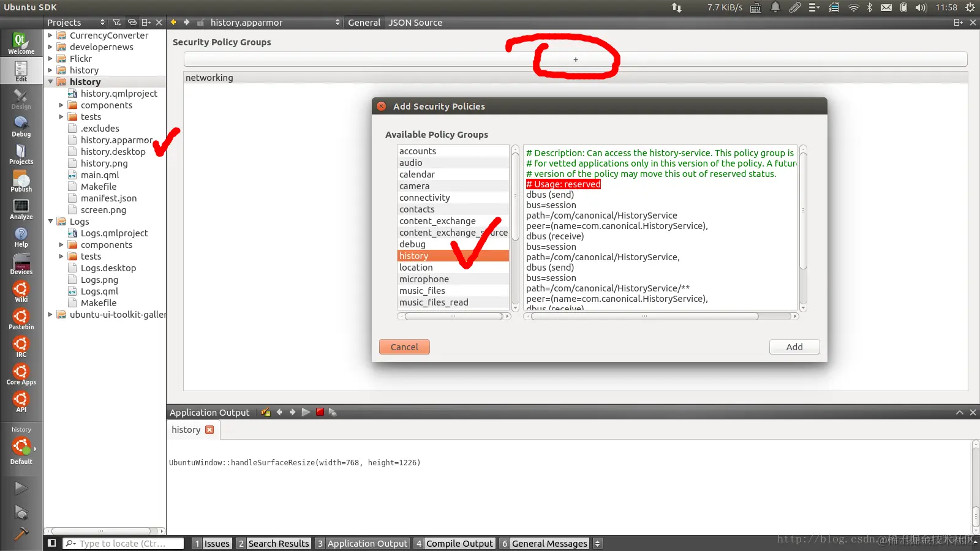Expand the Flickr project
Viewport: 980px width, 551px height.
pyautogui.click(x=50, y=59)
